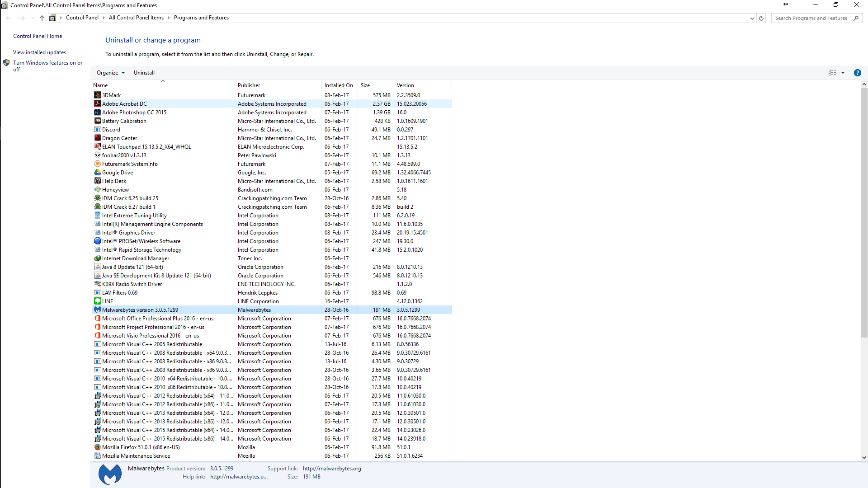This screenshot has height=488, width=868.
Task: Open the help question mark icon
Action: 857,73
